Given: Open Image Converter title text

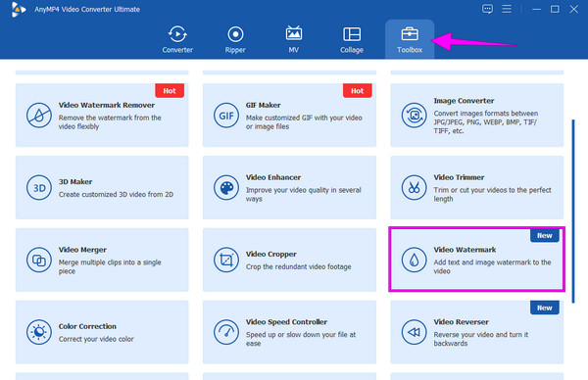Looking at the screenshot, I should click(464, 101).
